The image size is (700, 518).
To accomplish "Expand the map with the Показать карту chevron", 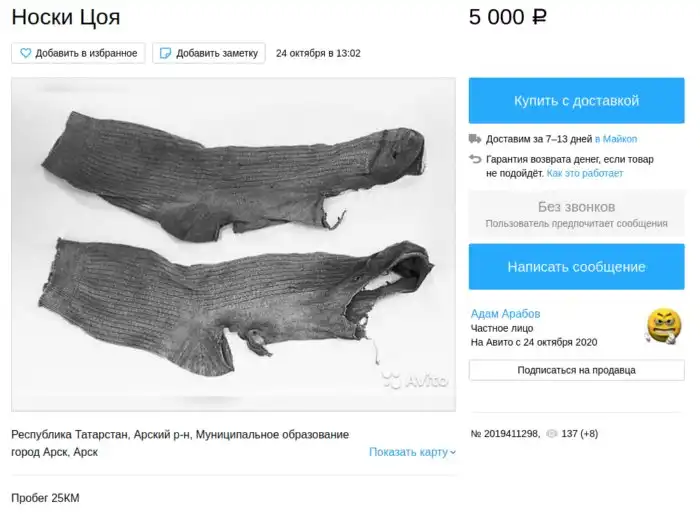I will (x=453, y=452).
